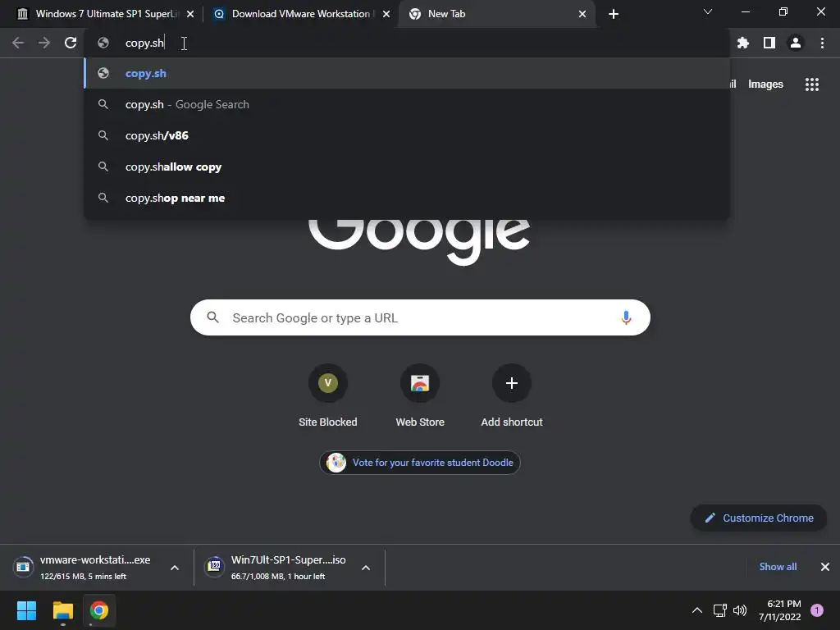Close the New Tab tab
Image resolution: width=840 pixels, height=630 pixels.
(x=582, y=14)
